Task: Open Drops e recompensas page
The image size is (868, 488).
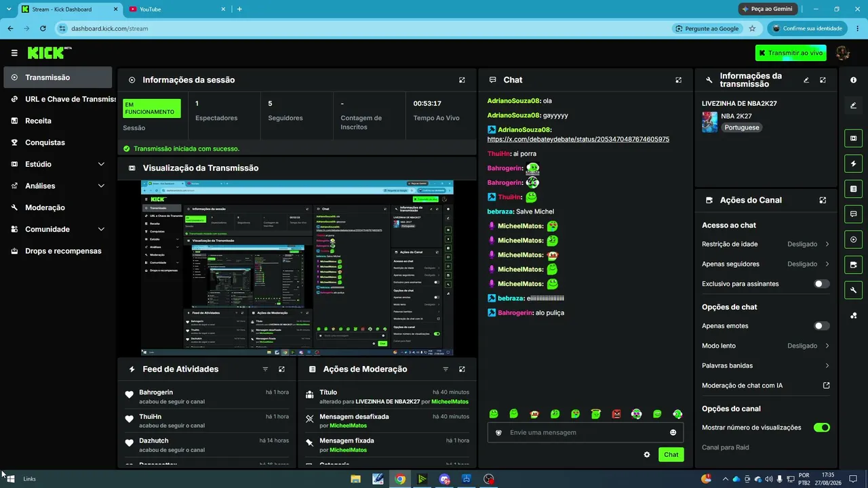Action: 58,251
